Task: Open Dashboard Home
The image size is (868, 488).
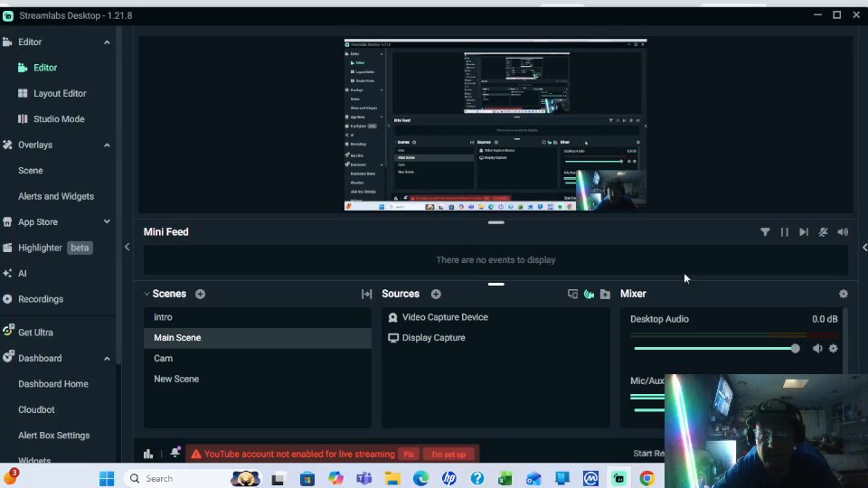Action: [53, 384]
